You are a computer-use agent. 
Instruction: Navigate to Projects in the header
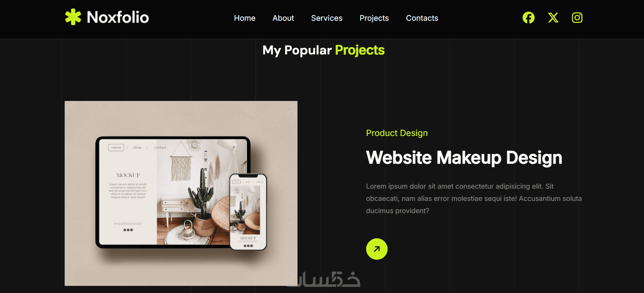(x=374, y=18)
